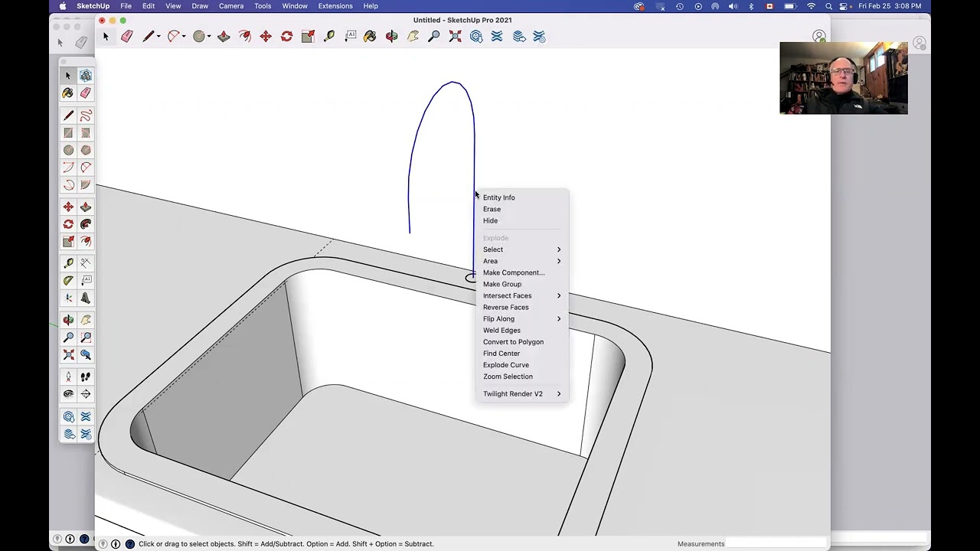Open the signed-in user account icon
This screenshot has height=551, width=980.
coord(819,36)
